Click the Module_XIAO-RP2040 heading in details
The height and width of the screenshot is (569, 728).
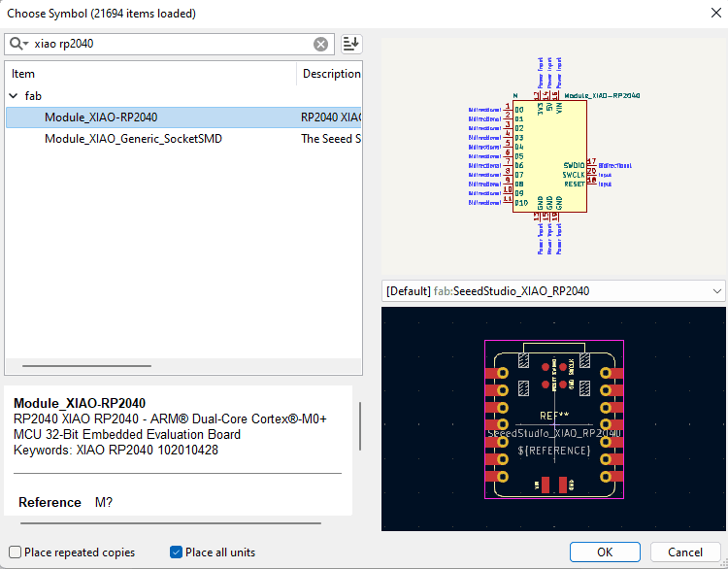point(80,403)
